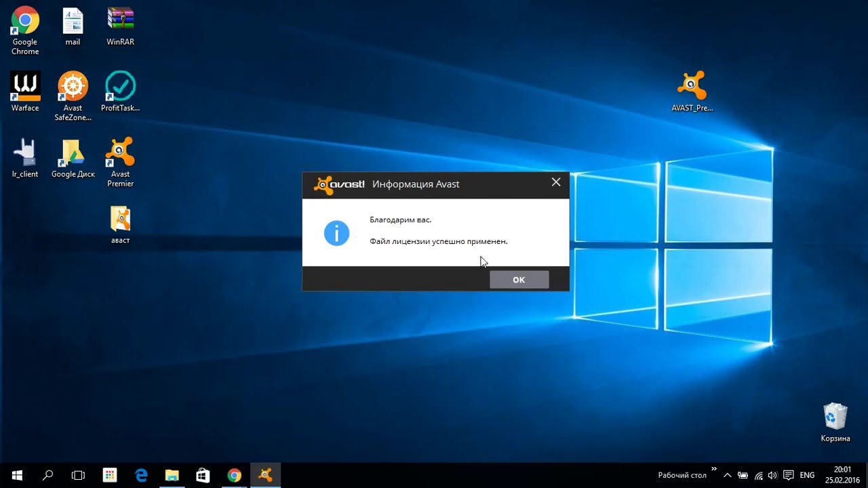Select the Корзина recycle bin

tap(835, 423)
